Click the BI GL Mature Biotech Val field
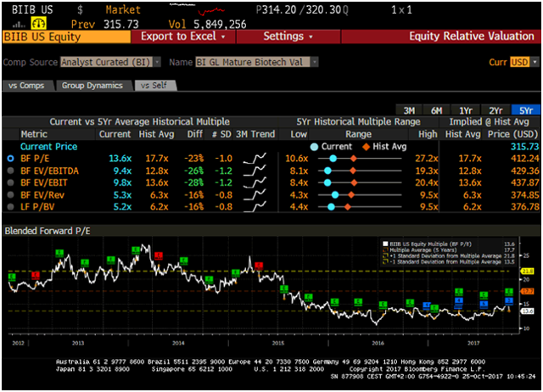Screen dimensions: 543x392 (253, 62)
